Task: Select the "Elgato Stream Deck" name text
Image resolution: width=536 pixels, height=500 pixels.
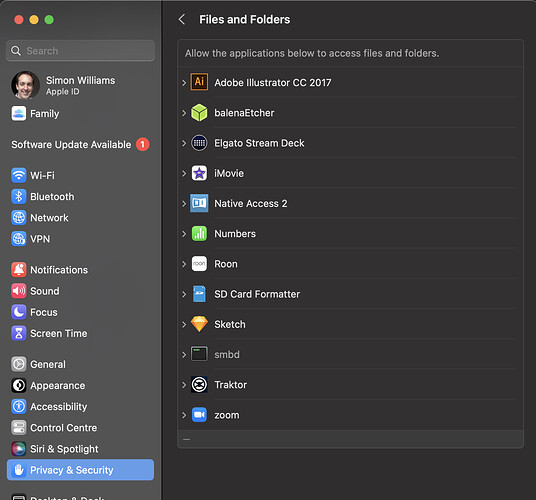Action: 259,143
